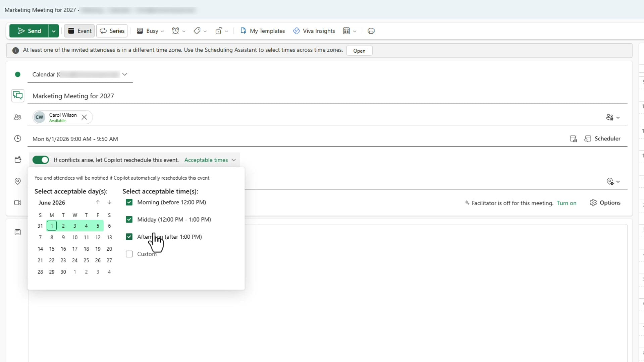Screen dimensions: 644x362
Task: Turn on the Facilitator
Action: [x=567, y=203]
